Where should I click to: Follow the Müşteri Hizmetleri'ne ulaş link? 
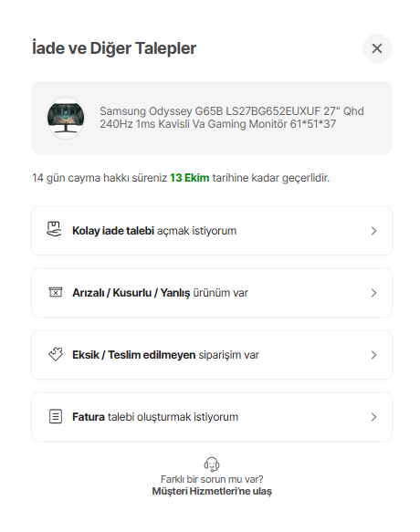(212, 491)
